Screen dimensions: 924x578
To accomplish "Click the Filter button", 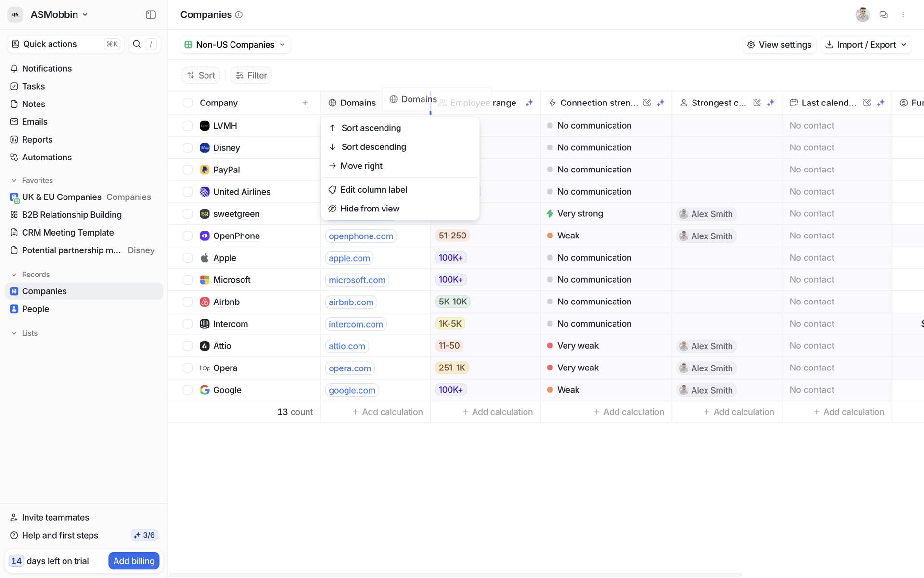I will [251, 75].
